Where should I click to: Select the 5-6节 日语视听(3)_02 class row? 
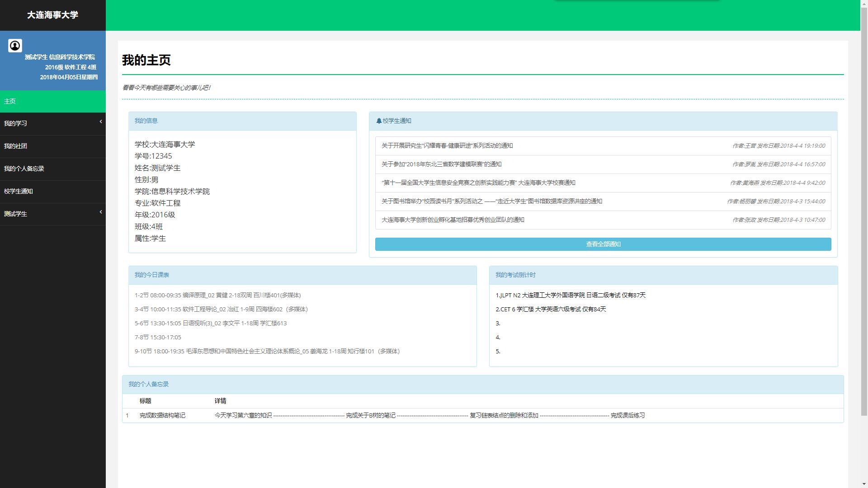click(x=211, y=323)
